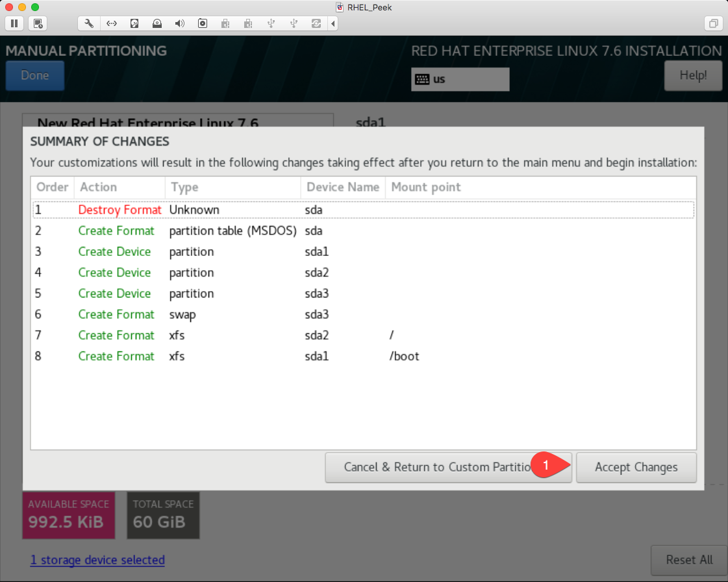Click the network adapter arrows icon
This screenshot has width=728, height=582.
[x=112, y=23]
